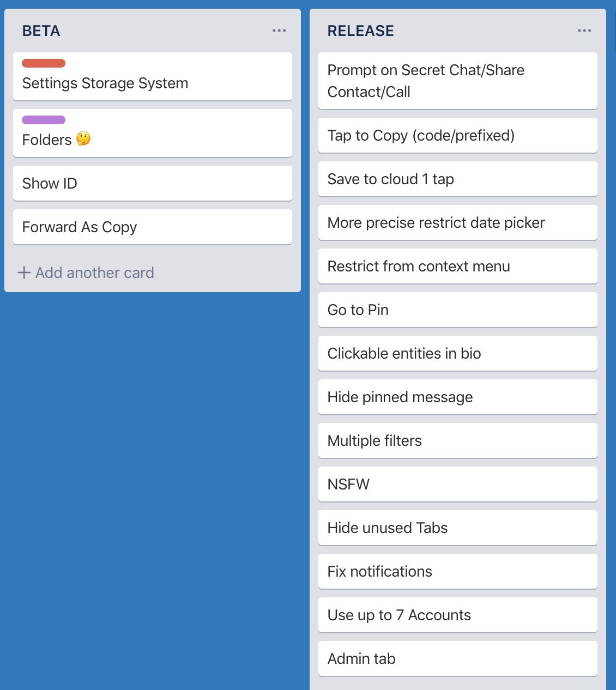
Task: Open the Show ID card
Action: tap(153, 183)
